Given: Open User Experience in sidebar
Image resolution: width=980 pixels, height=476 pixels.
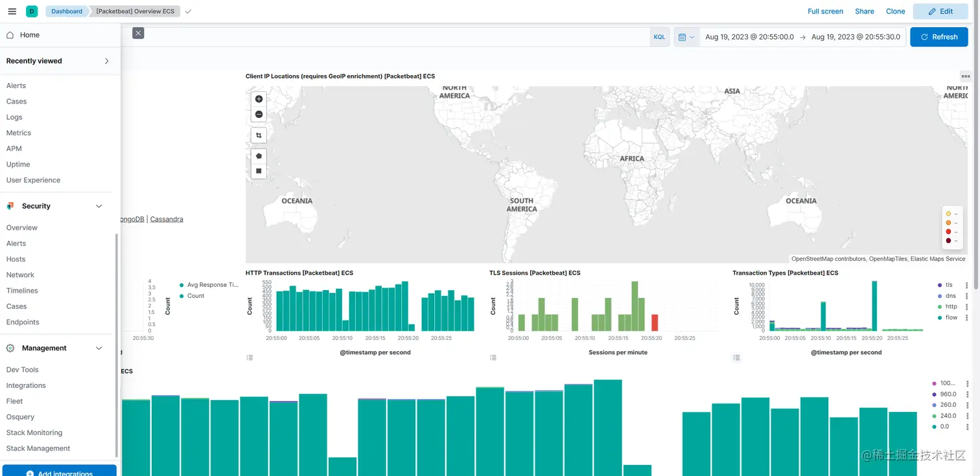Looking at the screenshot, I should click(x=33, y=180).
